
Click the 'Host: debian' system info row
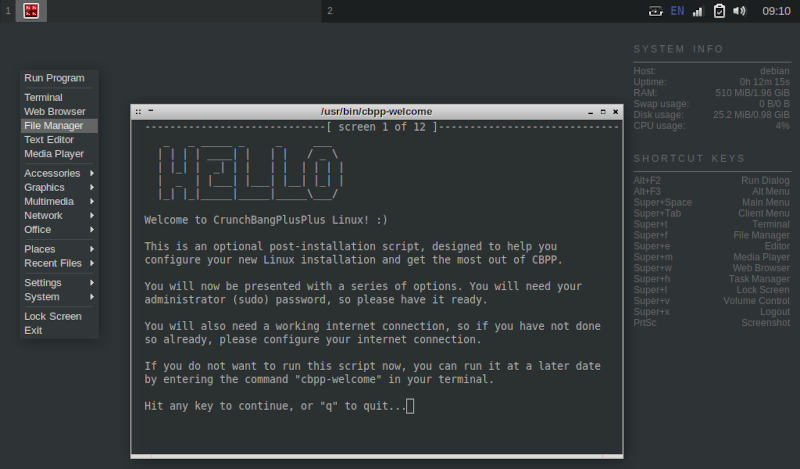point(711,71)
